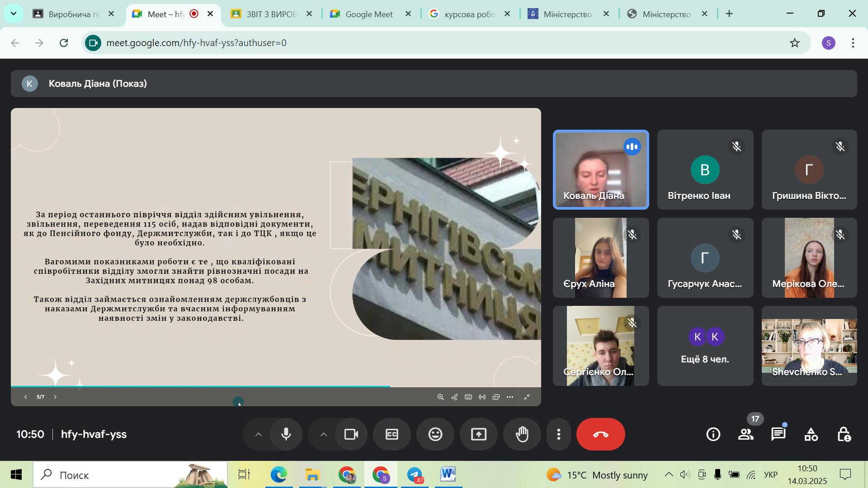The height and width of the screenshot is (488, 868).
Task: Open Microsoft Word from the taskbar
Action: (x=448, y=475)
